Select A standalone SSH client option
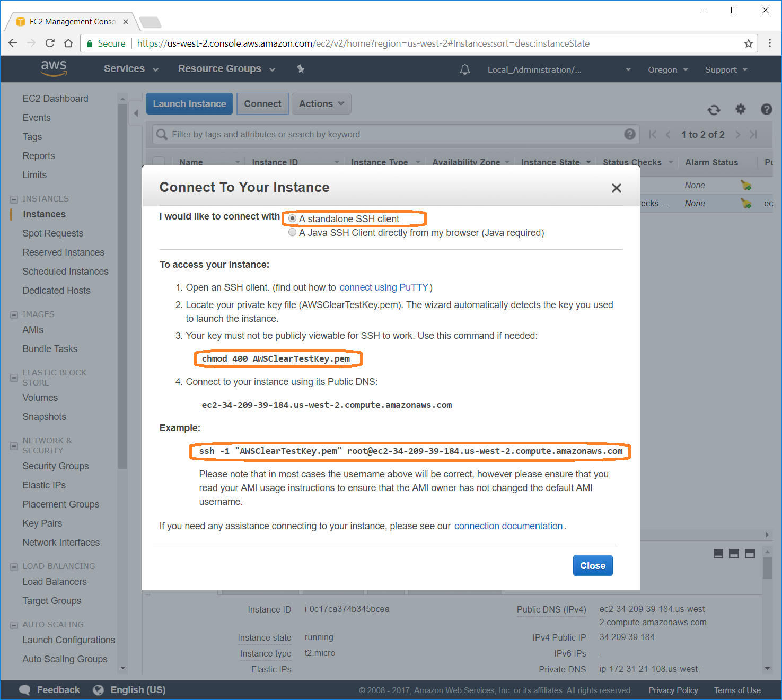This screenshot has height=700, width=782. (x=292, y=218)
